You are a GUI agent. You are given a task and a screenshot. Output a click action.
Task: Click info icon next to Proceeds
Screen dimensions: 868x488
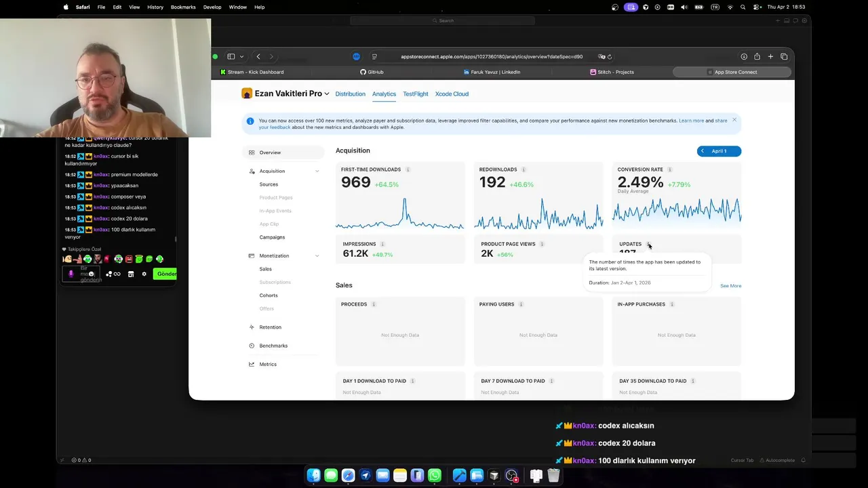374,304
